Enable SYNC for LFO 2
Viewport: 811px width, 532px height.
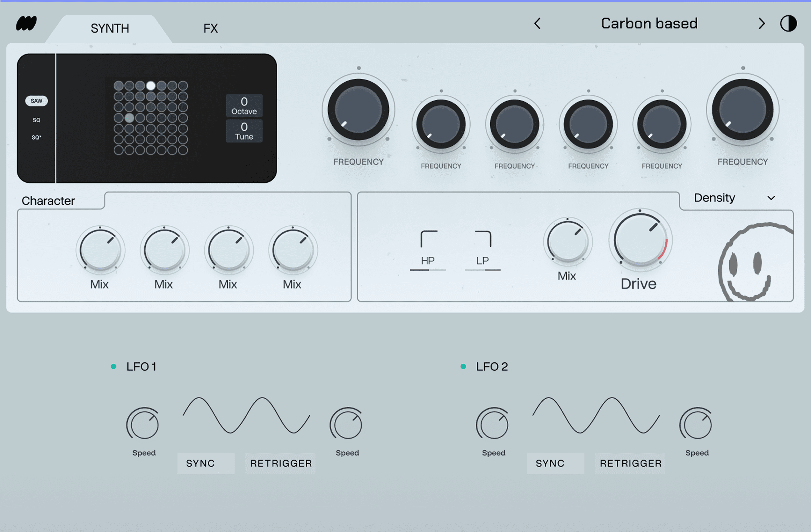[555, 463]
